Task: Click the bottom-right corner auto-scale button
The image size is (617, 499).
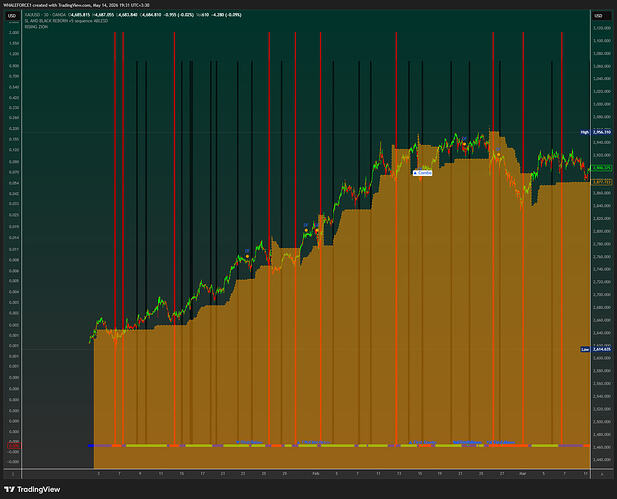Action: coord(602,474)
